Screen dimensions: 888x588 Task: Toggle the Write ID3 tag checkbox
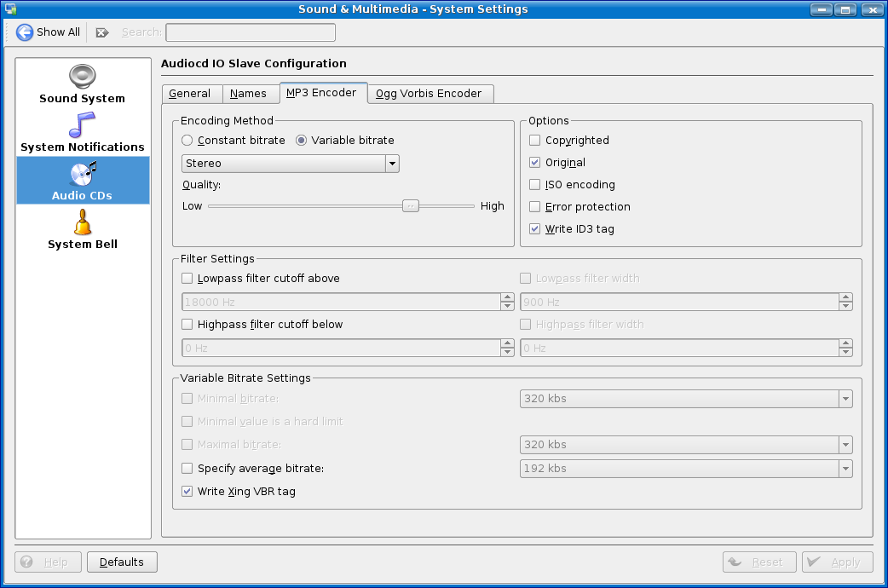pyautogui.click(x=534, y=229)
